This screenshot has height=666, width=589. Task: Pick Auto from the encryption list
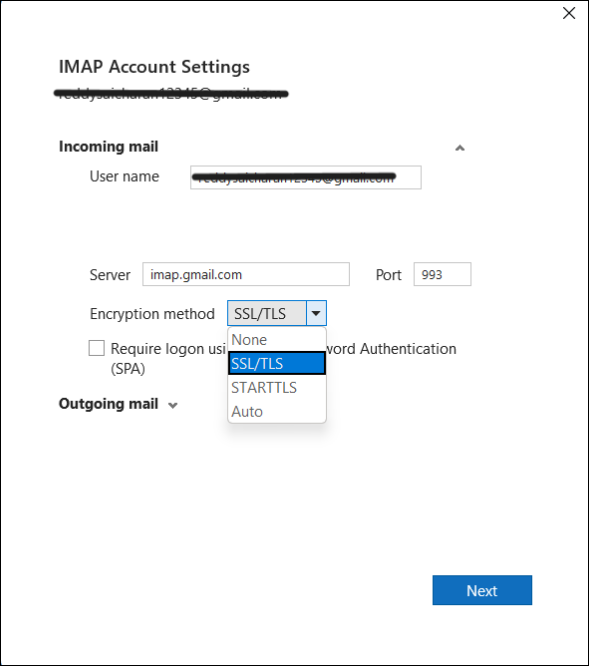click(277, 411)
